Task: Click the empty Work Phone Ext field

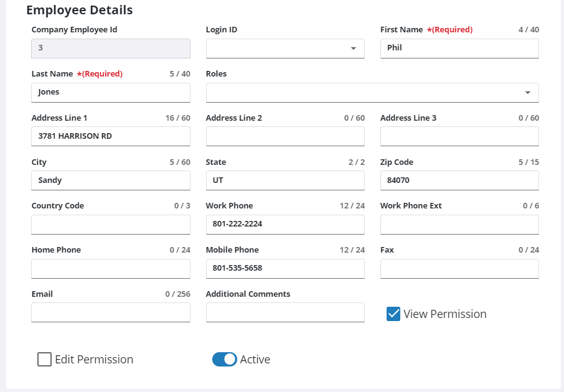Action: tap(459, 225)
